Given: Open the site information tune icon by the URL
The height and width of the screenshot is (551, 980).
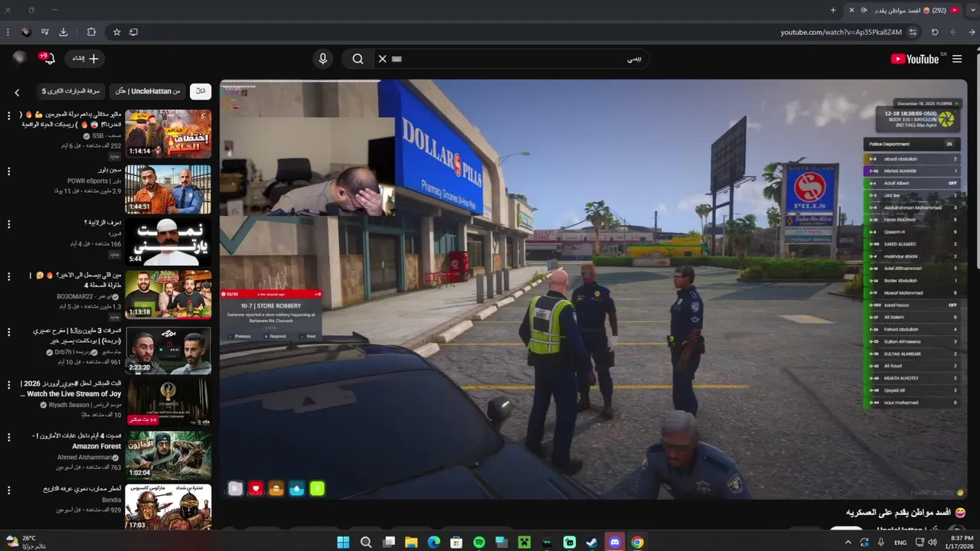Looking at the screenshot, I should (913, 32).
